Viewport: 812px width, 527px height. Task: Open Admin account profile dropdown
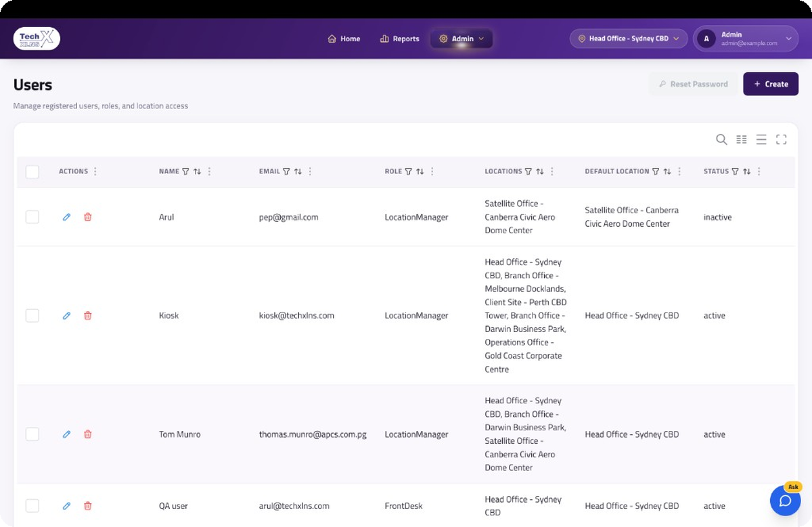[x=746, y=39]
